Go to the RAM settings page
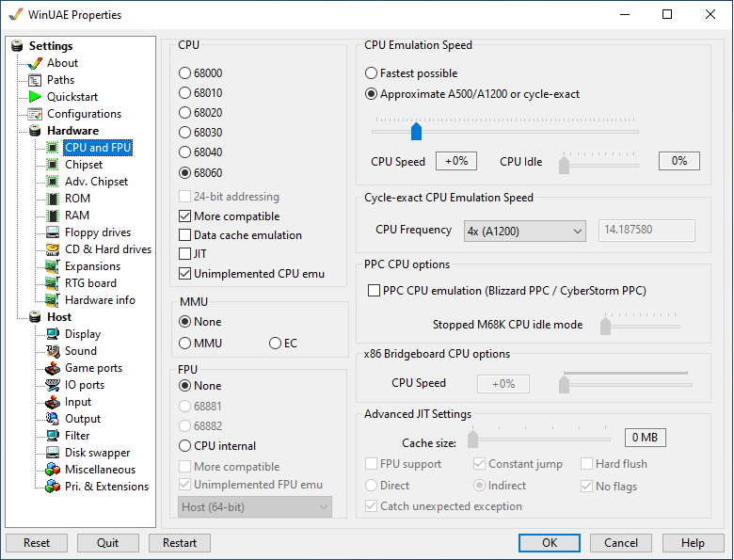The image size is (734, 560). coord(77,216)
